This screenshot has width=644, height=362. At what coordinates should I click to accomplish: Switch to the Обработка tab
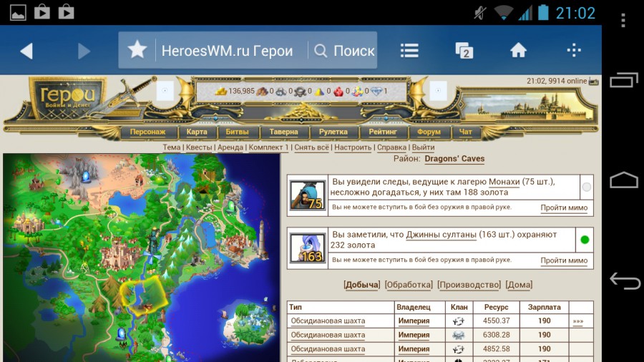coord(409,285)
